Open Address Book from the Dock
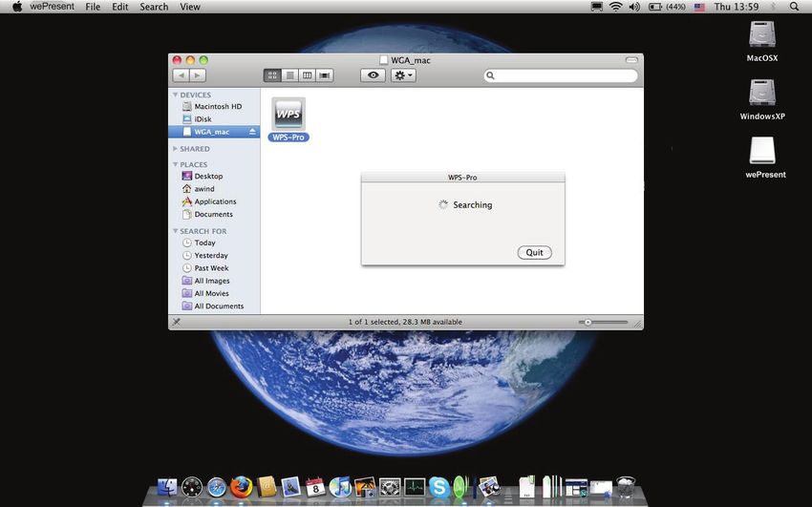This screenshot has height=507, width=812. (267, 487)
